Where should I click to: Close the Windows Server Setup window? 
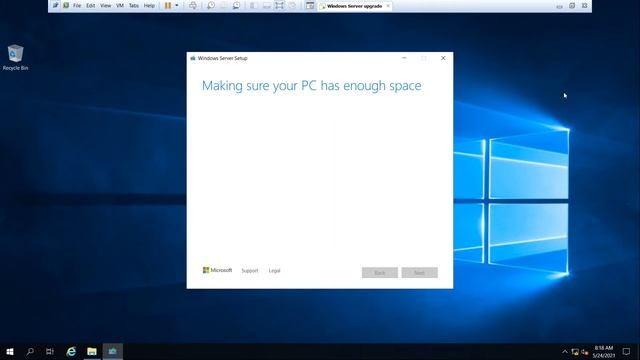(x=443, y=58)
